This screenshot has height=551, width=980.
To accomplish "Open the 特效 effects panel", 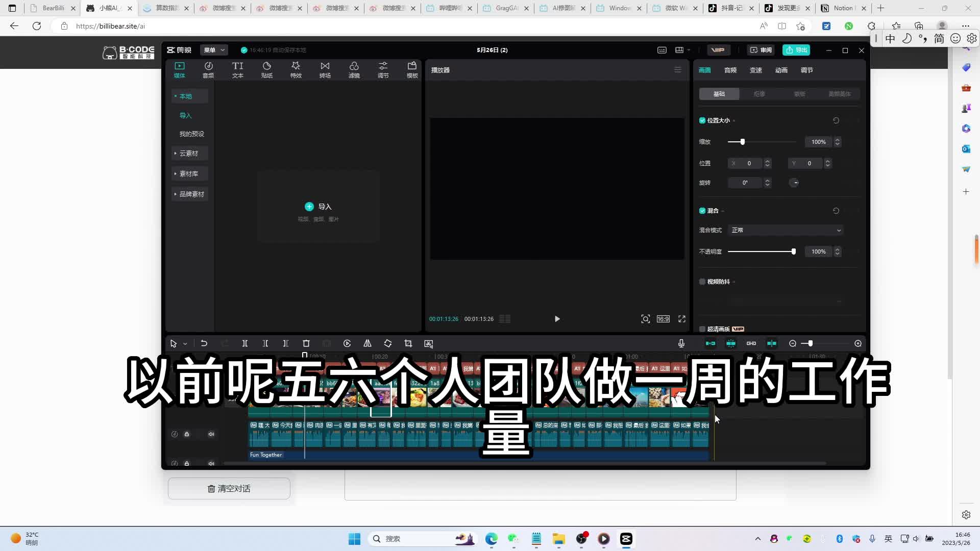I will pyautogui.click(x=296, y=70).
